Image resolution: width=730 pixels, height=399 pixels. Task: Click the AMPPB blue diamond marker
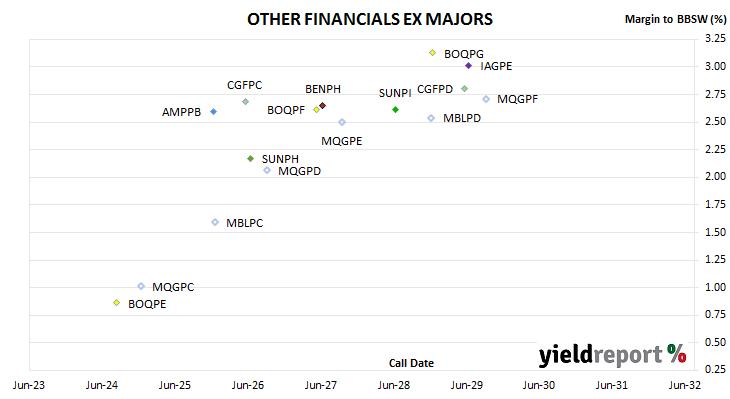coord(213,111)
